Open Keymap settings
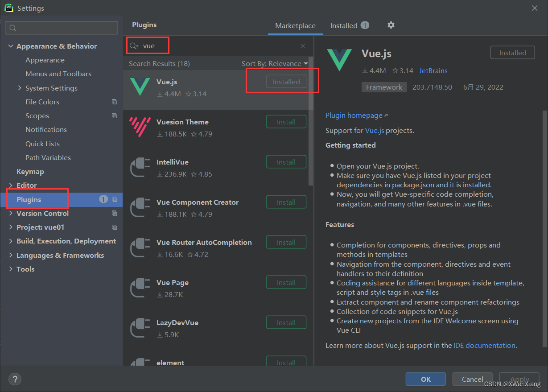This screenshot has height=392, width=548. pyautogui.click(x=30, y=172)
